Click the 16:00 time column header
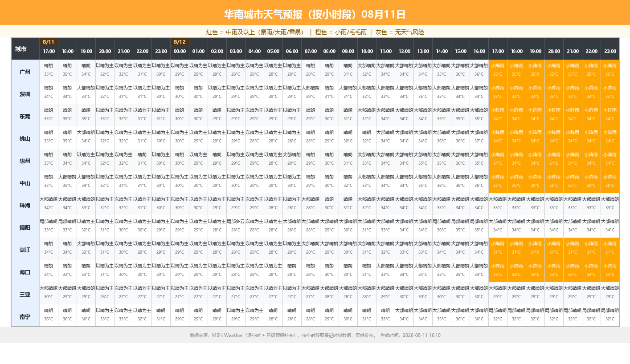The image size is (630, 364). [x=479, y=52]
